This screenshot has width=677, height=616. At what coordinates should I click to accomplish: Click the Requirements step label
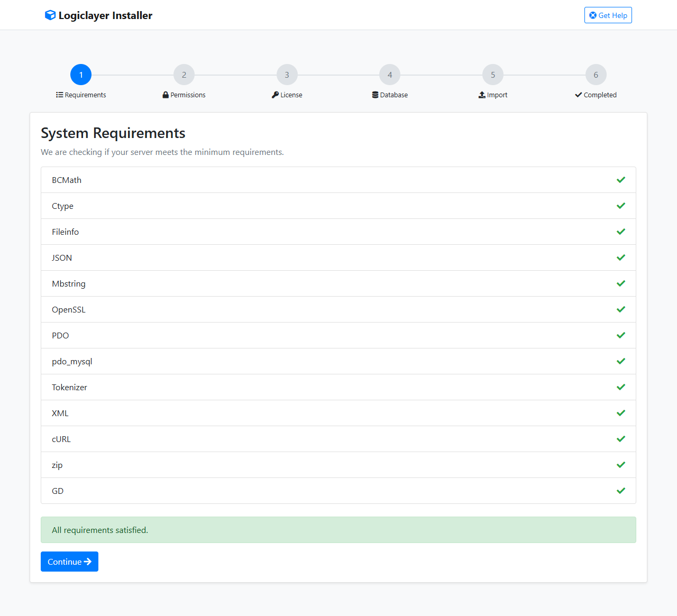[x=81, y=95]
